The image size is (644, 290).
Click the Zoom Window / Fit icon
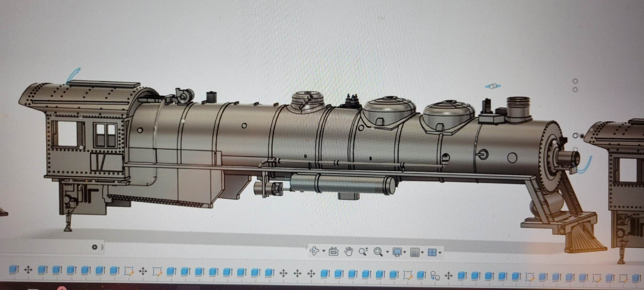click(x=378, y=252)
